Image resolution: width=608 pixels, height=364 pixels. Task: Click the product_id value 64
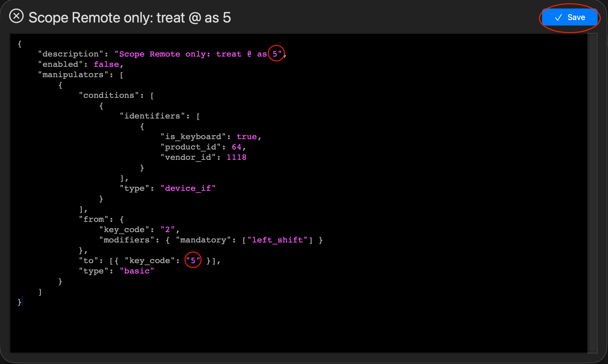coord(237,147)
